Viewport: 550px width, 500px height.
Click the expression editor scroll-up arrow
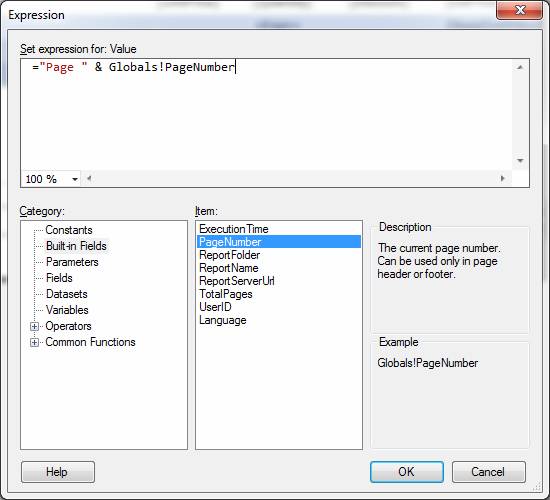point(520,67)
